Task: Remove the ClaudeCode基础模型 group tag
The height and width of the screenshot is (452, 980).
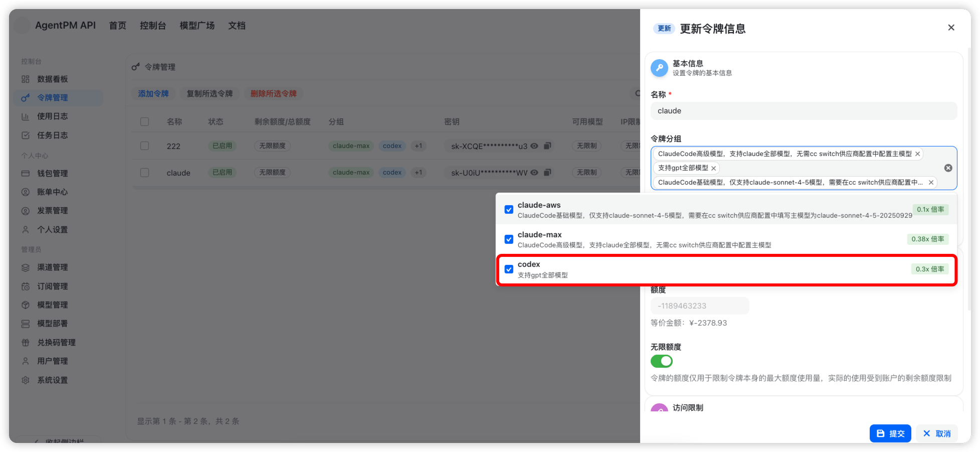Action: click(931, 183)
